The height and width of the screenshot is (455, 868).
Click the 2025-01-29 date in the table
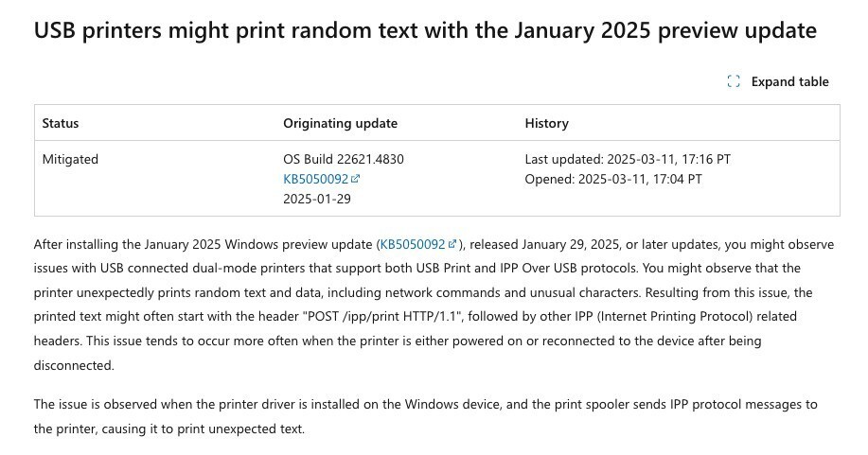coord(316,199)
